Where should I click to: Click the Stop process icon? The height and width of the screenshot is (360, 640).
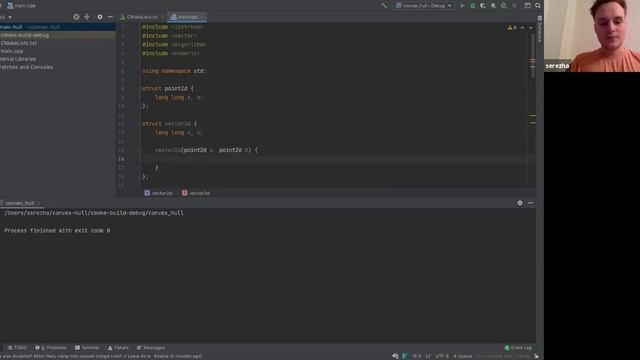coord(514,6)
